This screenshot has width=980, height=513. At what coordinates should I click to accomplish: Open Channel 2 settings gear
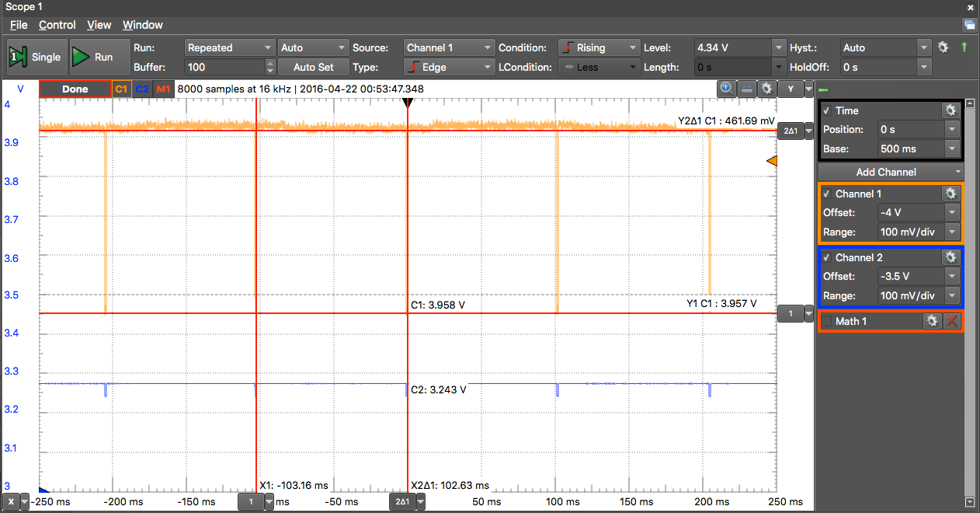tap(949, 257)
